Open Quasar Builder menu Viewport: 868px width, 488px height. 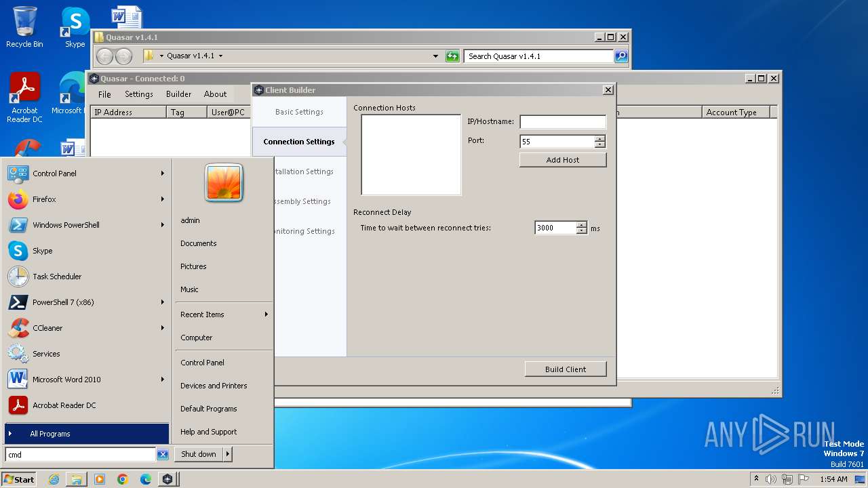[179, 94]
